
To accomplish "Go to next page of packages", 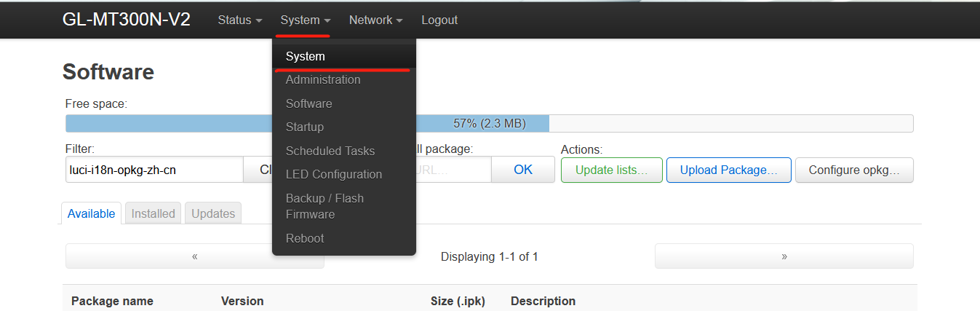I will coord(784,256).
